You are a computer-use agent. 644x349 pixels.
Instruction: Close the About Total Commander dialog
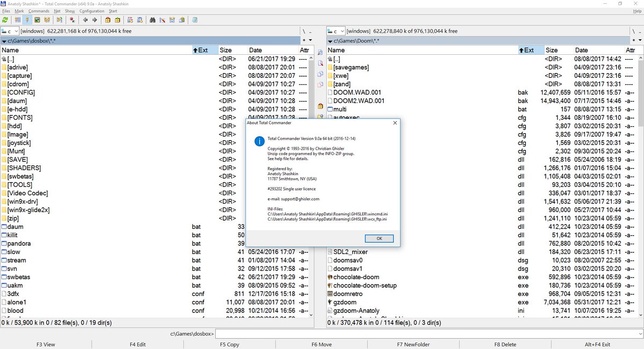click(395, 123)
